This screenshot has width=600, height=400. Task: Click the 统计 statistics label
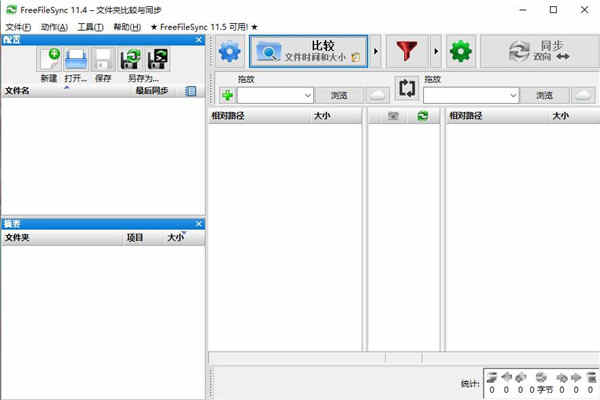tap(470, 383)
